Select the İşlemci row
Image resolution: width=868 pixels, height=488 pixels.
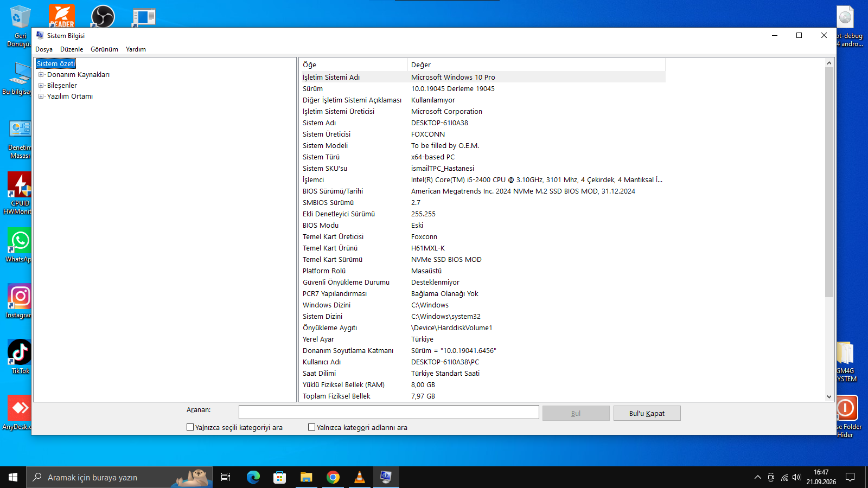482,179
